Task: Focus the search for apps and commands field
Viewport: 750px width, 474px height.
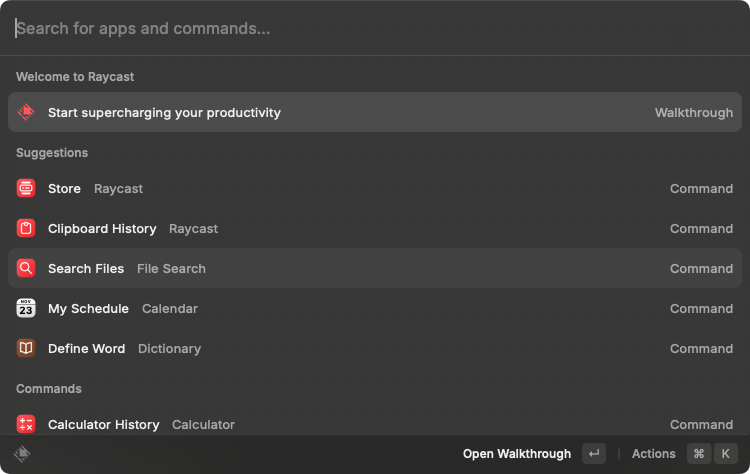Action: pos(375,28)
